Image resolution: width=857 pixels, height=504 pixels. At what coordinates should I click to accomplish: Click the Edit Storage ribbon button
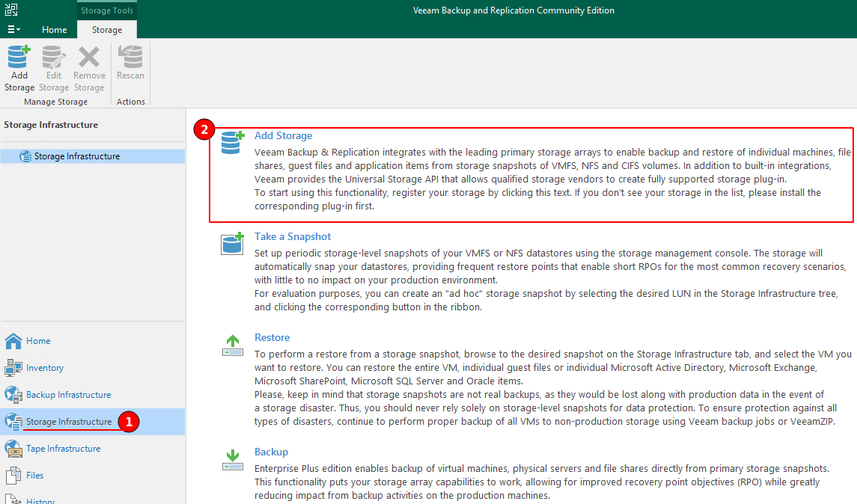tap(54, 69)
